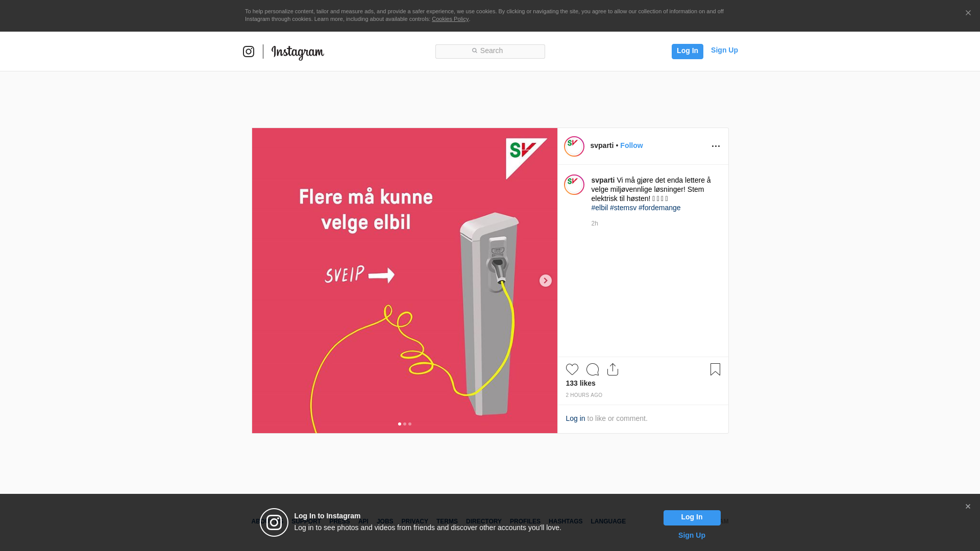This screenshot has height=551, width=980.
Task: Open the JOBS footer link
Action: tap(385, 521)
